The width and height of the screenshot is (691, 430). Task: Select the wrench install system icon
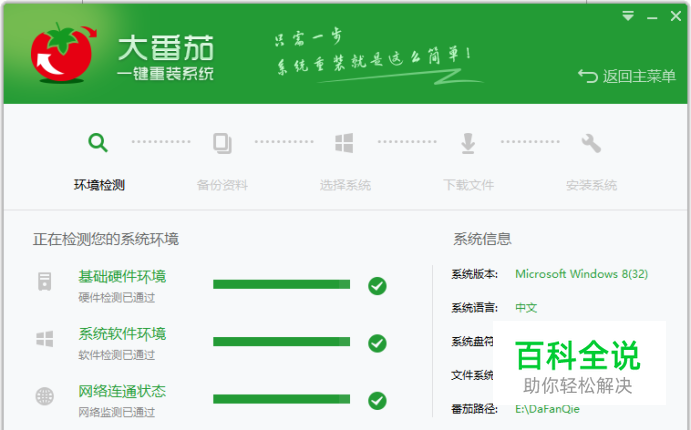[x=591, y=143]
